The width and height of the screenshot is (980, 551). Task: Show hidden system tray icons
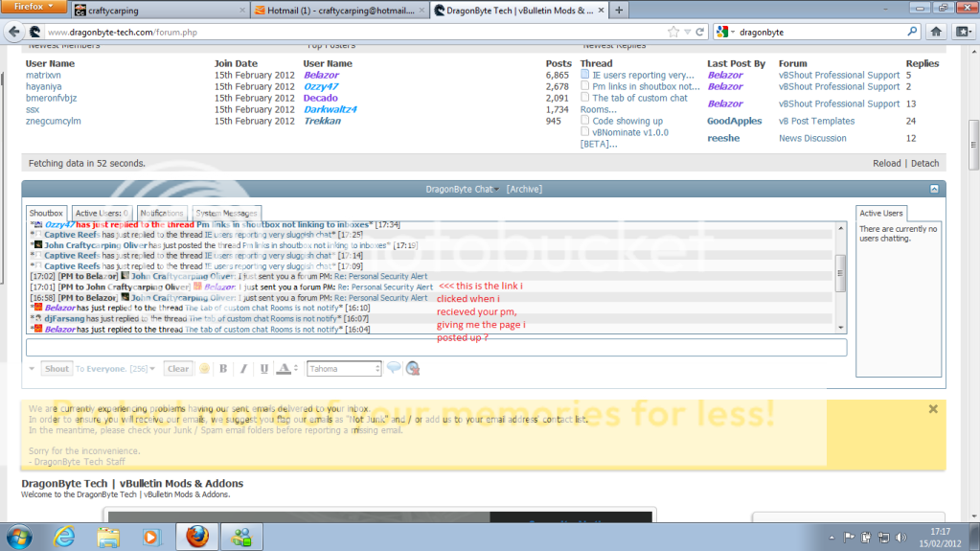[x=832, y=538]
